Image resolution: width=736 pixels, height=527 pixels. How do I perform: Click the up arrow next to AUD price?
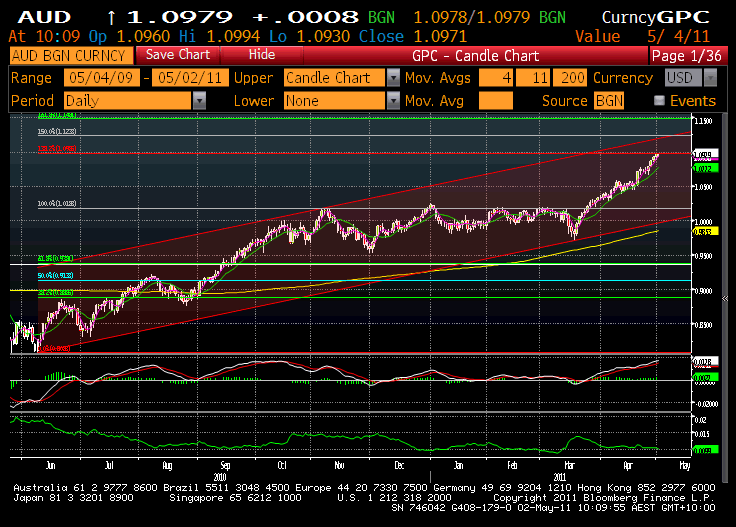[111, 18]
